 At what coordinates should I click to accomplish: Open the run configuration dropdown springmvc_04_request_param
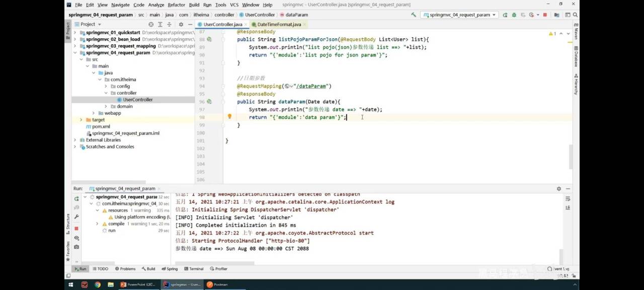[459, 15]
